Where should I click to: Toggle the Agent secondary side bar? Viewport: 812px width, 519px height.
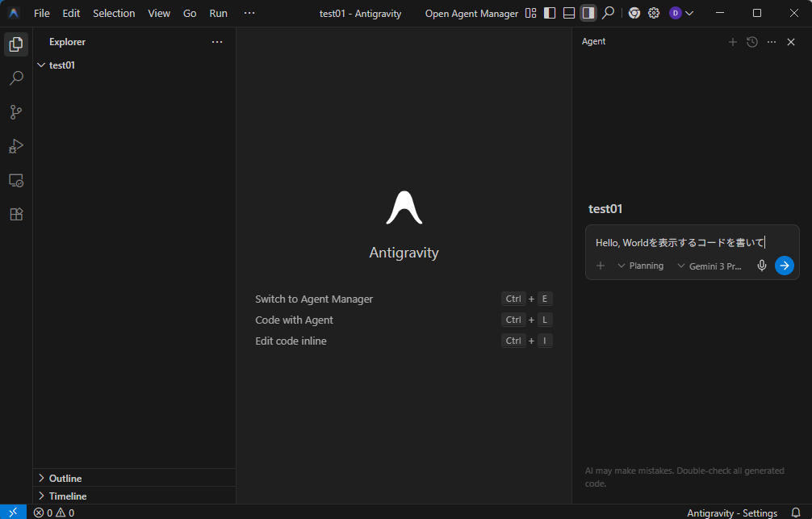[588, 13]
